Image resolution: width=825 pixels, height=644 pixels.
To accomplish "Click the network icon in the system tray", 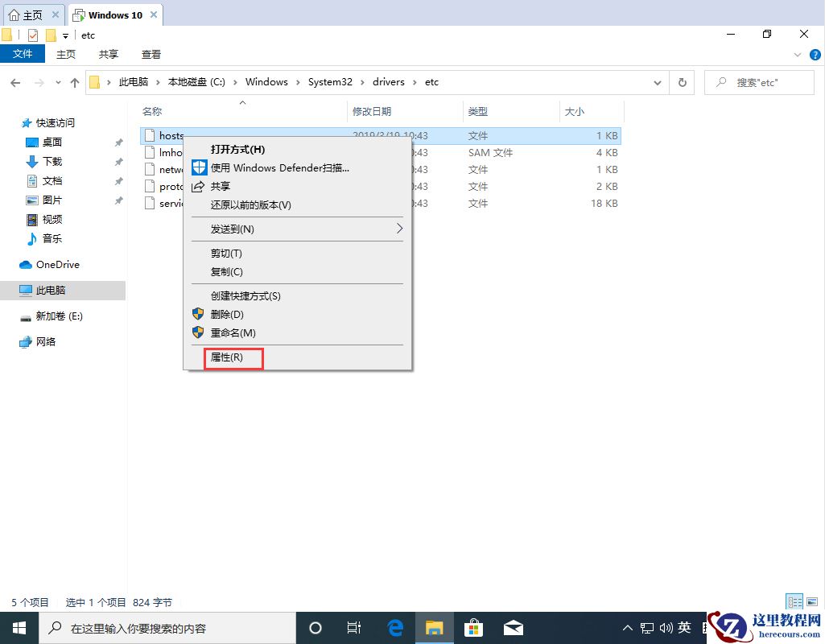I will [646, 627].
